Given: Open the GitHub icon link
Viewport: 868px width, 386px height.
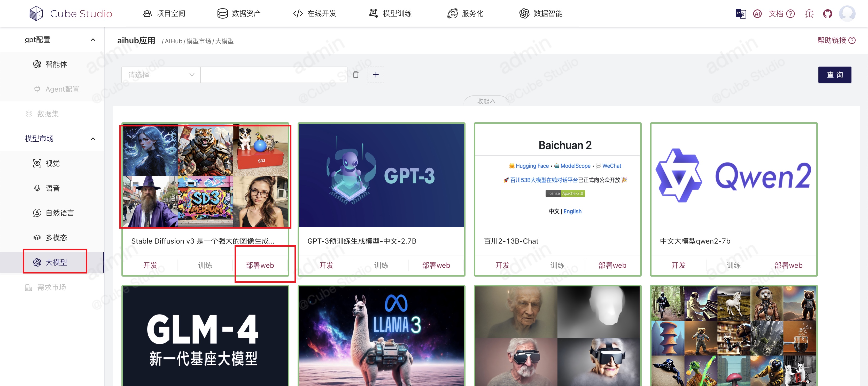Looking at the screenshot, I should (x=827, y=13).
